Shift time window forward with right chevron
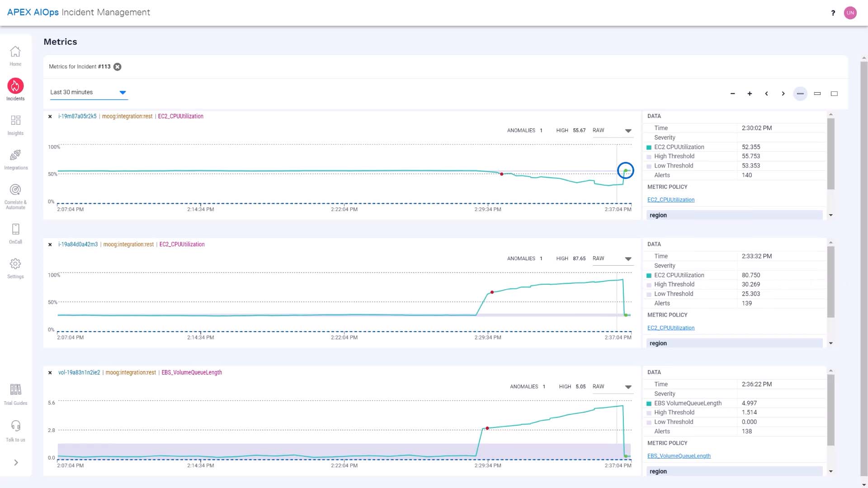868x488 pixels. [x=783, y=94]
